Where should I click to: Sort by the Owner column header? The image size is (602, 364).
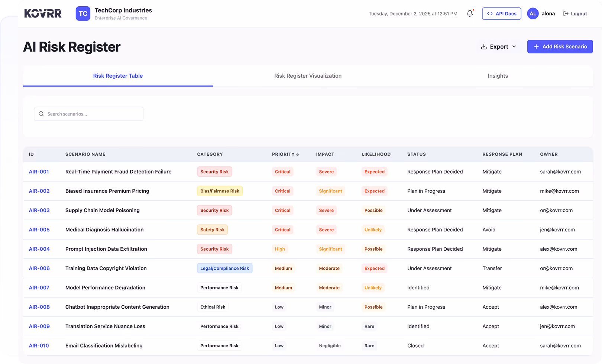[549, 154]
